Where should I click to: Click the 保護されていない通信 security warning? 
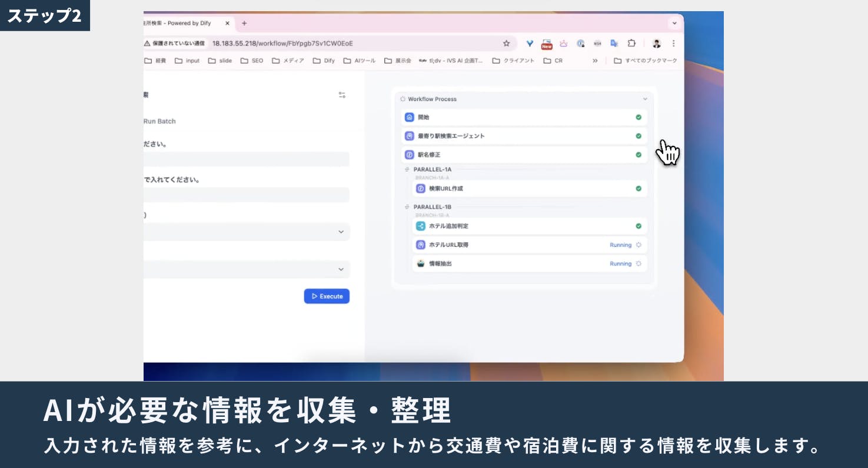click(175, 44)
